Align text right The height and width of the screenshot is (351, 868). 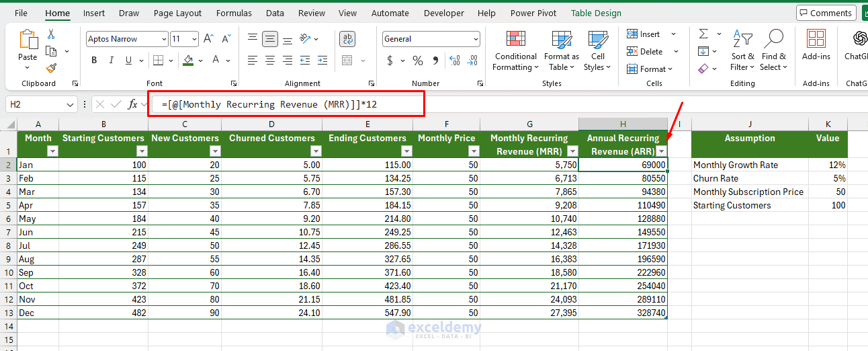(x=287, y=61)
